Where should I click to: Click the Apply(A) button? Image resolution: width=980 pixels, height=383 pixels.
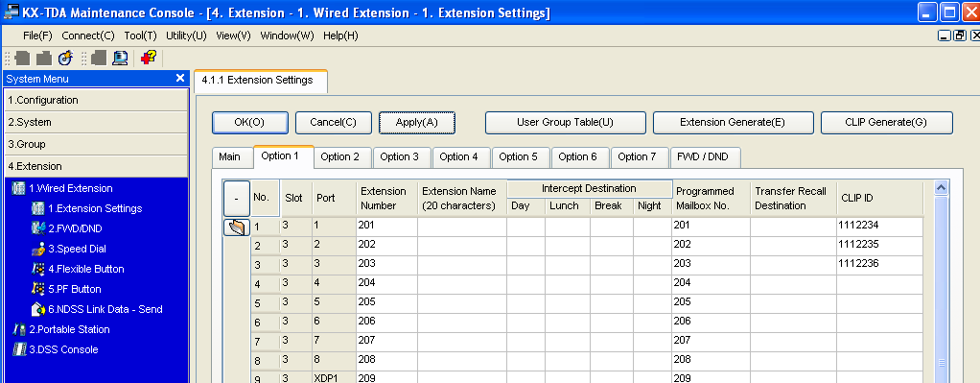pos(417,123)
